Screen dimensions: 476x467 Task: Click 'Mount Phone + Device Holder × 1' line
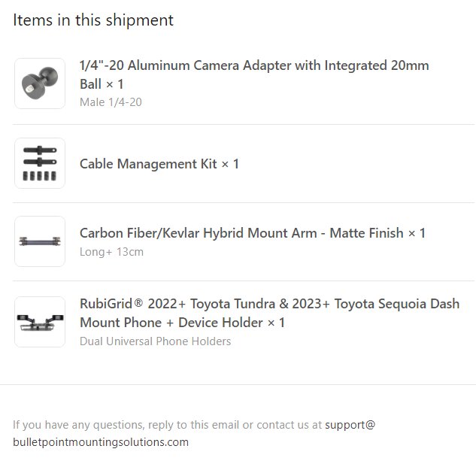[x=183, y=323]
